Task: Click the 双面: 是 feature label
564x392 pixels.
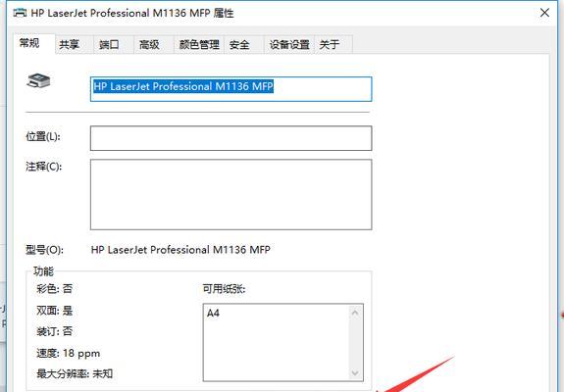Action: 54,311
